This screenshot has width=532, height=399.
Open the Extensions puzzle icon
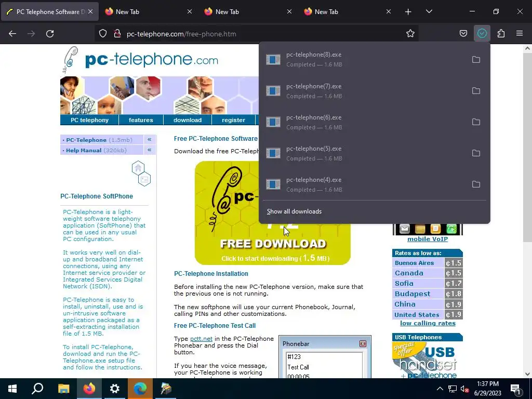(x=501, y=34)
